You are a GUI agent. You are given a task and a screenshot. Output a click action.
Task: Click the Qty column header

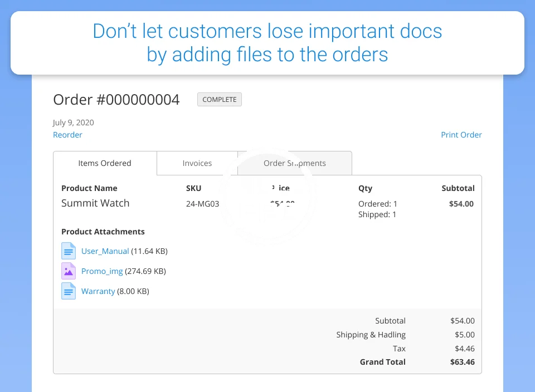365,188
